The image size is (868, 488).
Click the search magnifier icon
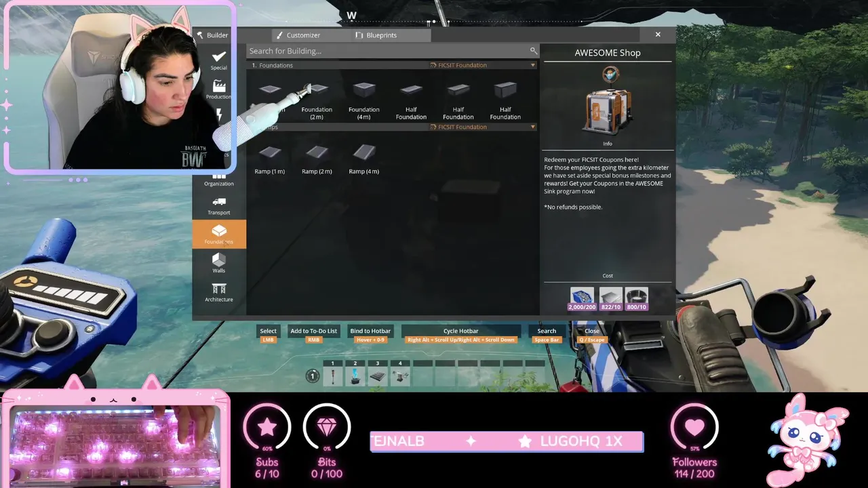(x=533, y=51)
